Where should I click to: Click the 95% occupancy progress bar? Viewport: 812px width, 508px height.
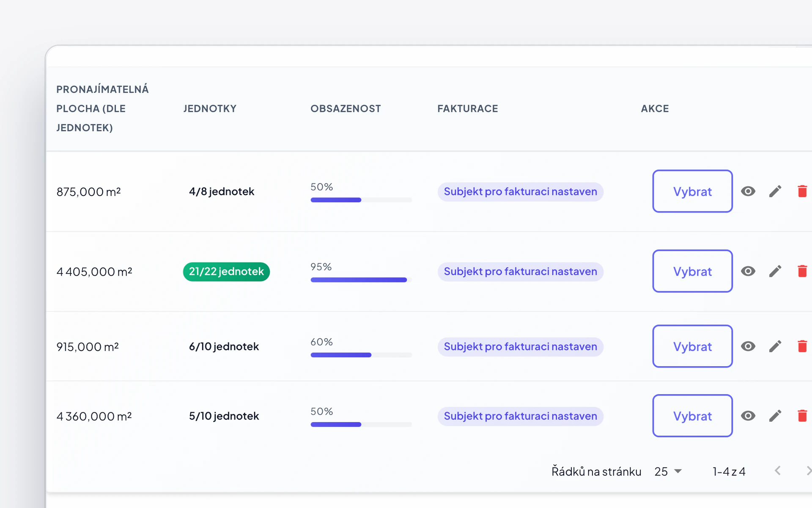click(x=361, y=280)
